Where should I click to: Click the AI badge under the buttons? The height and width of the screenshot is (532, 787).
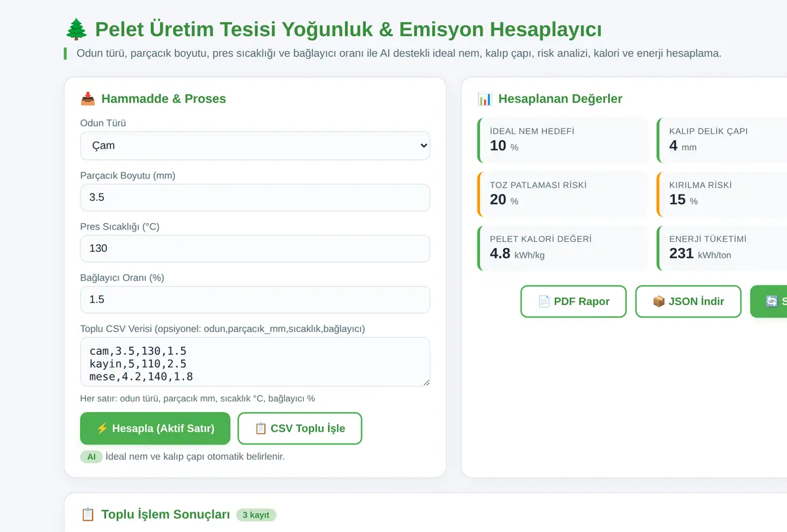click(91, 457)
